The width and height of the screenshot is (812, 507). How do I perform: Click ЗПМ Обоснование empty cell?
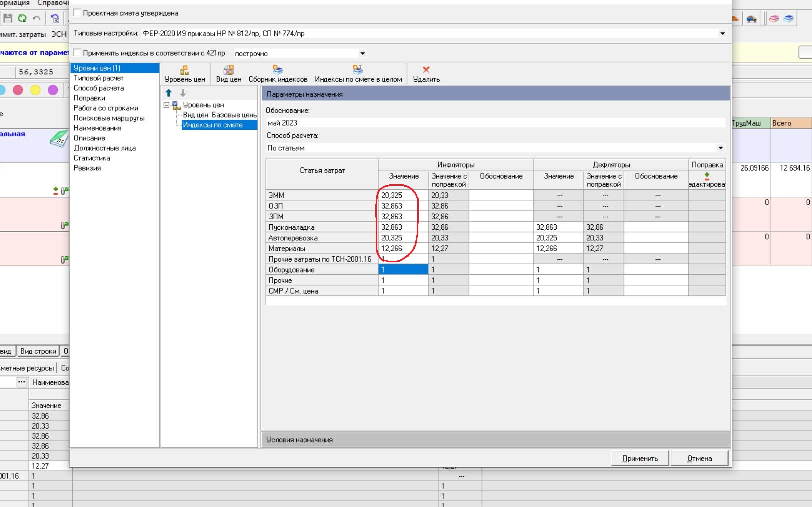[501, 216]
